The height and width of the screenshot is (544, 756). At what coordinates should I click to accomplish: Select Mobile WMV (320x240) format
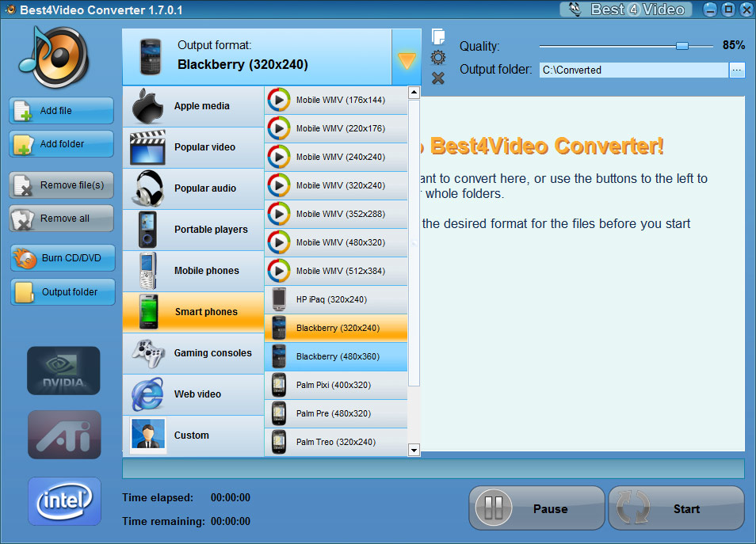pos(336,185)
